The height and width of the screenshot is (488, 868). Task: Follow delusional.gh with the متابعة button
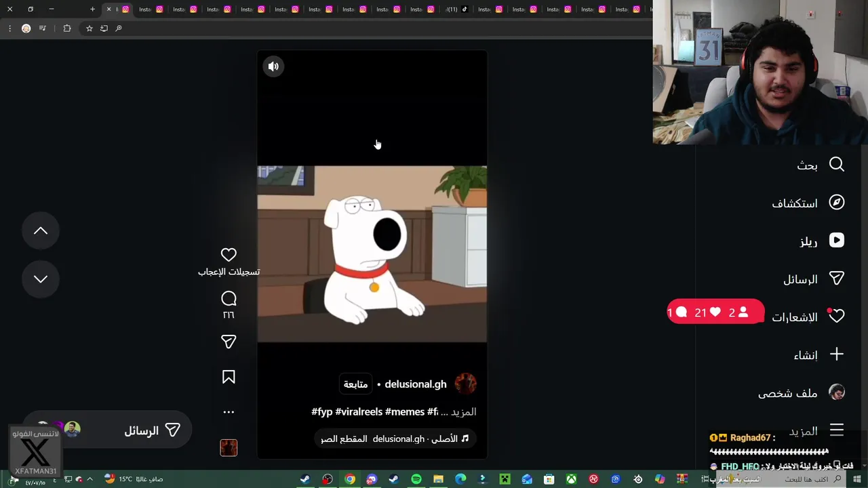click(355, 384)
